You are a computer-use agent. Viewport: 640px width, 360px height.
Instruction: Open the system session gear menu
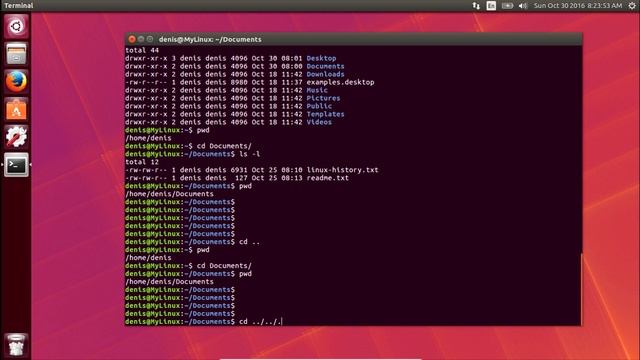(632, 6)
